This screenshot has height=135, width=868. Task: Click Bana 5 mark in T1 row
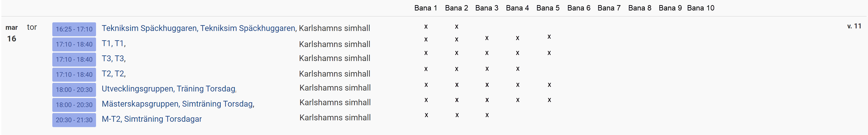pos(549,37)
